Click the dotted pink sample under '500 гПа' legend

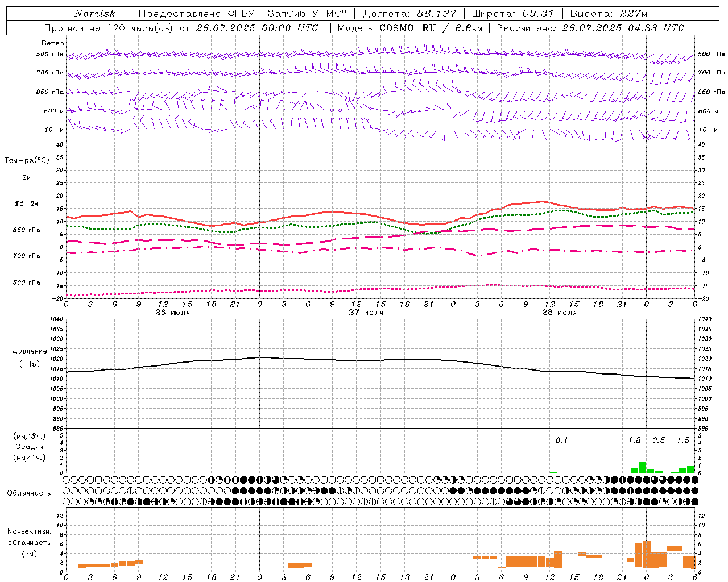click(25, 289)
